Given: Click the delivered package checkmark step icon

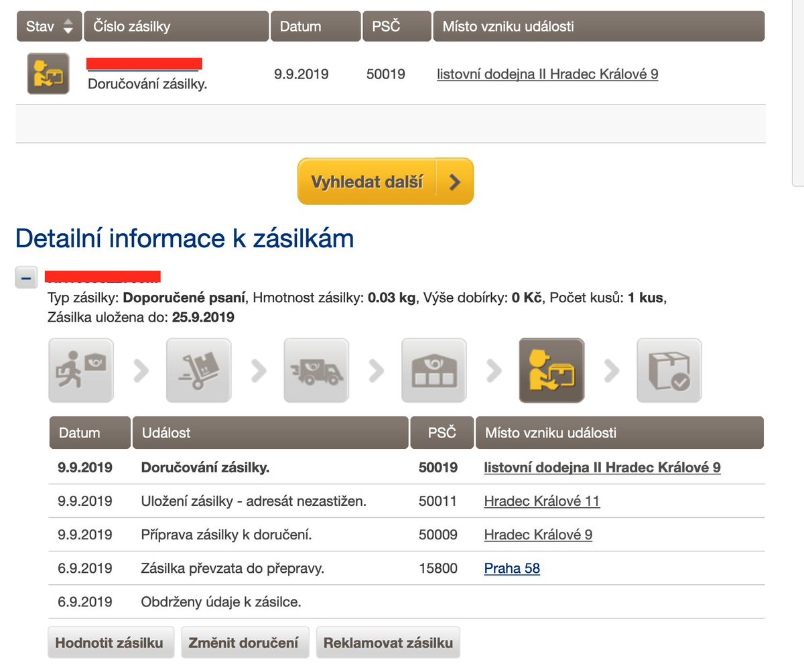Looking at the screenshot, I should (x=669, y=370).
